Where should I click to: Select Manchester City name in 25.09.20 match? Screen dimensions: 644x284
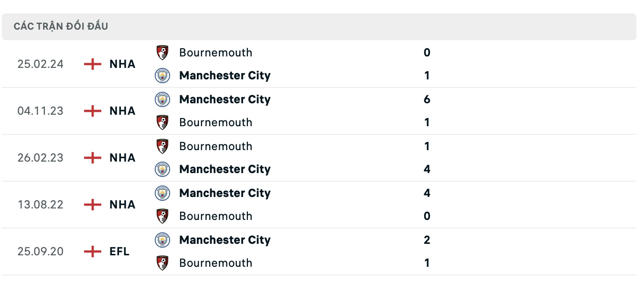point(225,240)
